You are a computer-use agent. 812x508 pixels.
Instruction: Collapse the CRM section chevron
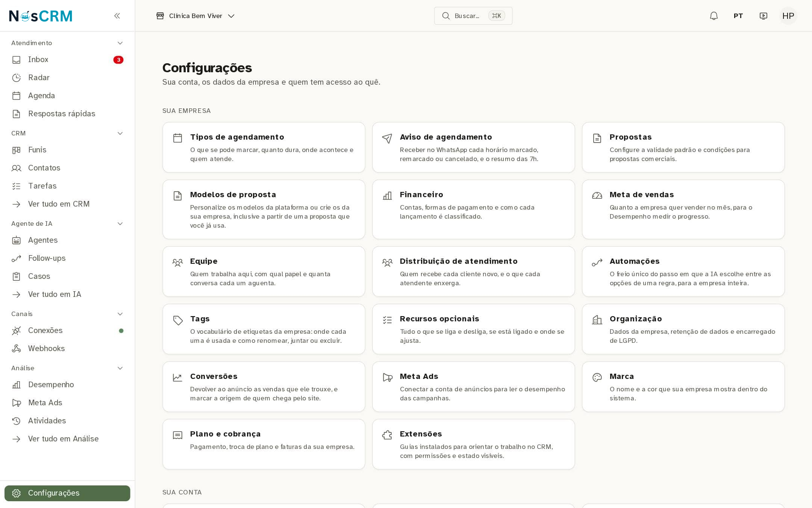pyautogui.click(x=120, y=133)
